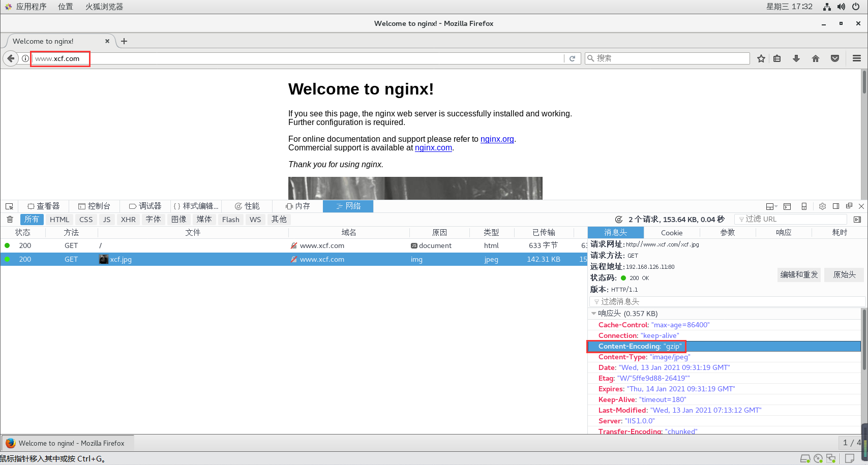
Task: Toggle the Flash request filter
Action: coord(230,220)
